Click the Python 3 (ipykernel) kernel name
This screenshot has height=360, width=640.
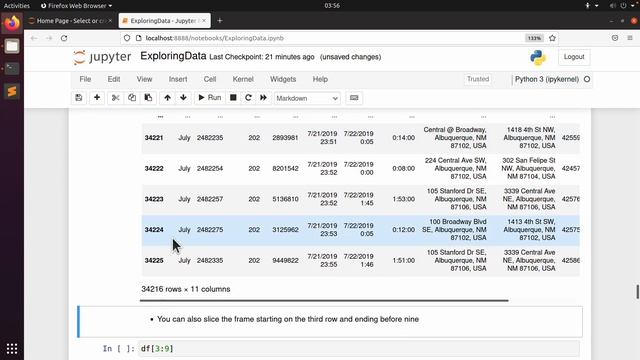547,79
